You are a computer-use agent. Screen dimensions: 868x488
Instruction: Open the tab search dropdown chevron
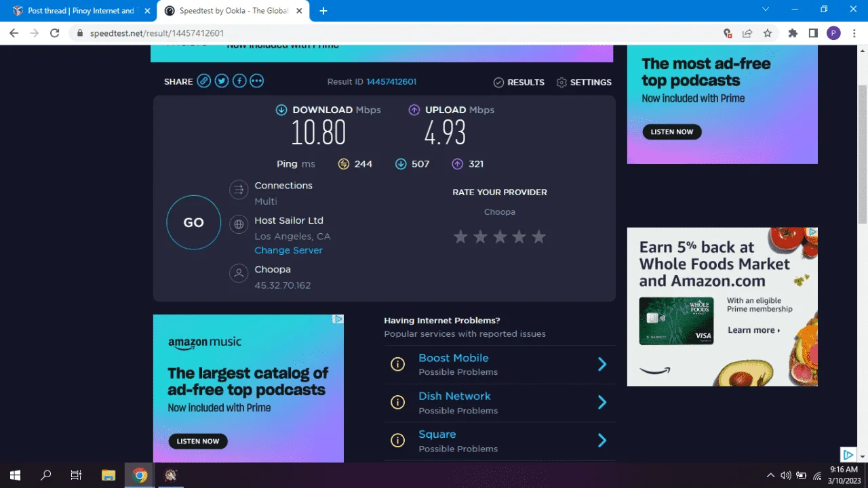(x=766, y=9)
